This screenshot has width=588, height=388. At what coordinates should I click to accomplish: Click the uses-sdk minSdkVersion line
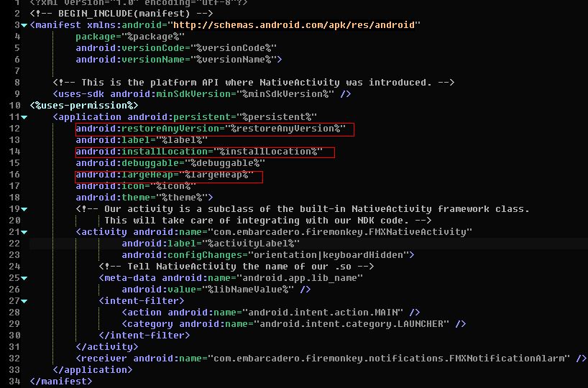(201, 94)
